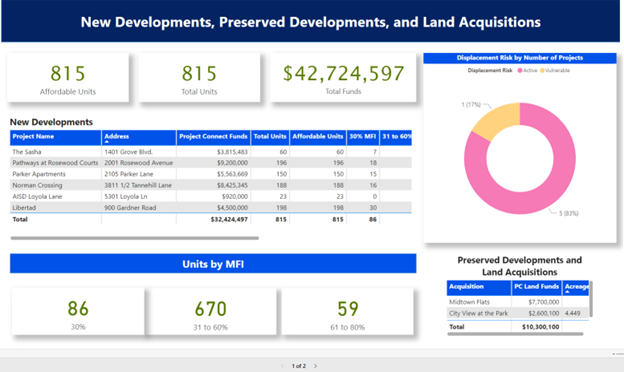The width and height of the screenshot is (624, 372).
Task: Select AISD Loyola Lane project name
Action: click(x=37, y=196)
